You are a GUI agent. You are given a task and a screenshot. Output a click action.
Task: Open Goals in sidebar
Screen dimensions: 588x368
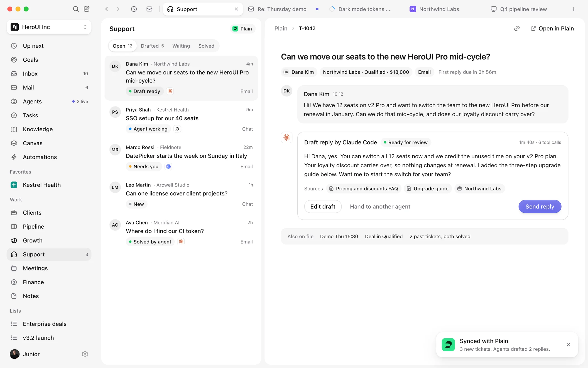[49, 60]
